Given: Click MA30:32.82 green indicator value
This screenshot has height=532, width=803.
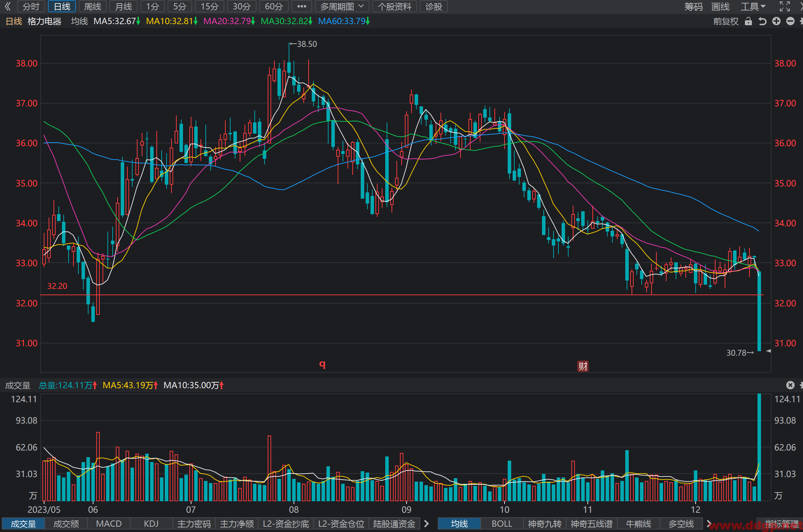Looking at the screenshot, I should [287, 21].
